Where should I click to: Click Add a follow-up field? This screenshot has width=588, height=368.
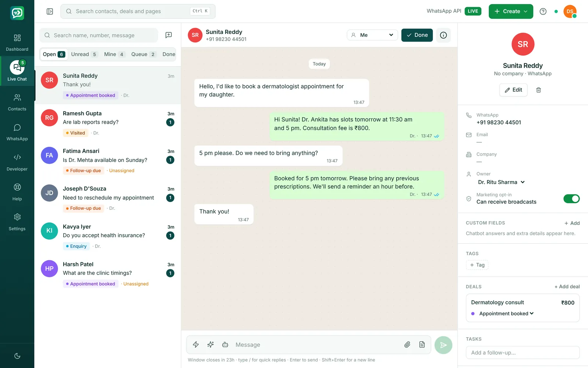[x=523, y=353]
